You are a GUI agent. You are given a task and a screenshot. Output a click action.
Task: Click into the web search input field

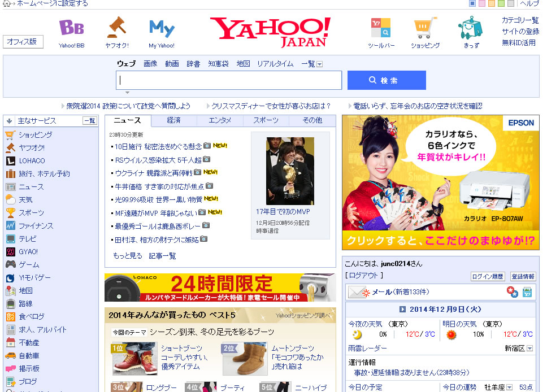coord(229,80)
